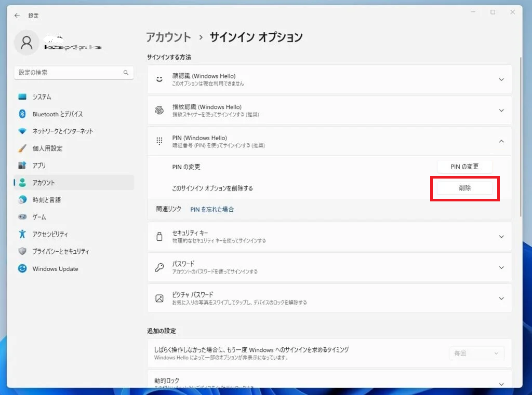Click the security key USB icon

tap(159, 236)
